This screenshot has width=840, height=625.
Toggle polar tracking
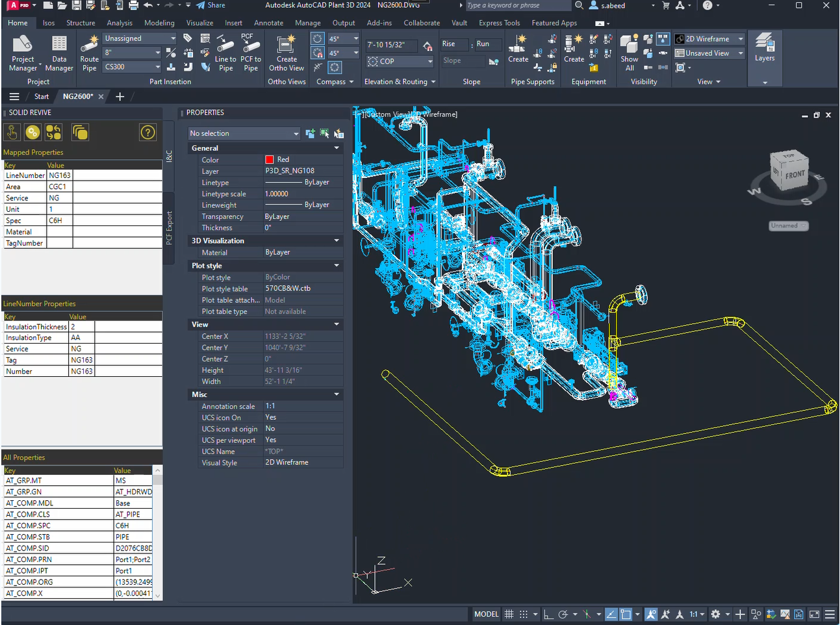click(x=563, y=614)
